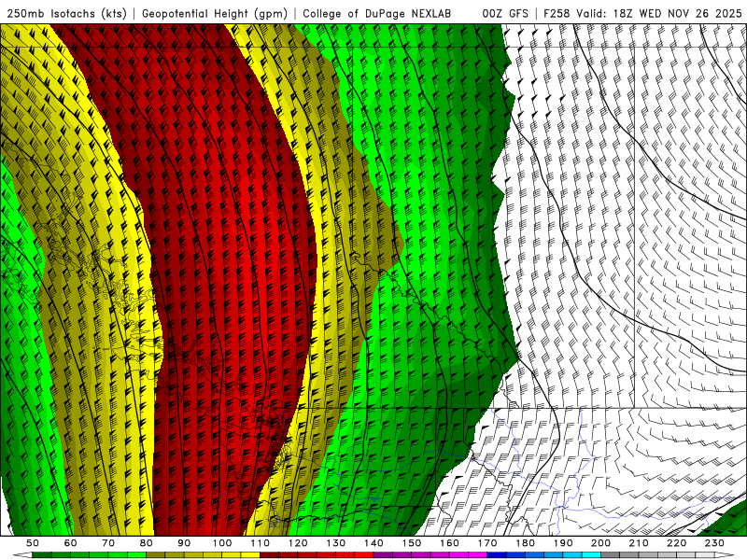Click the '70' legend value
Viewport: 747px width, 560px height.
[108, 543]
